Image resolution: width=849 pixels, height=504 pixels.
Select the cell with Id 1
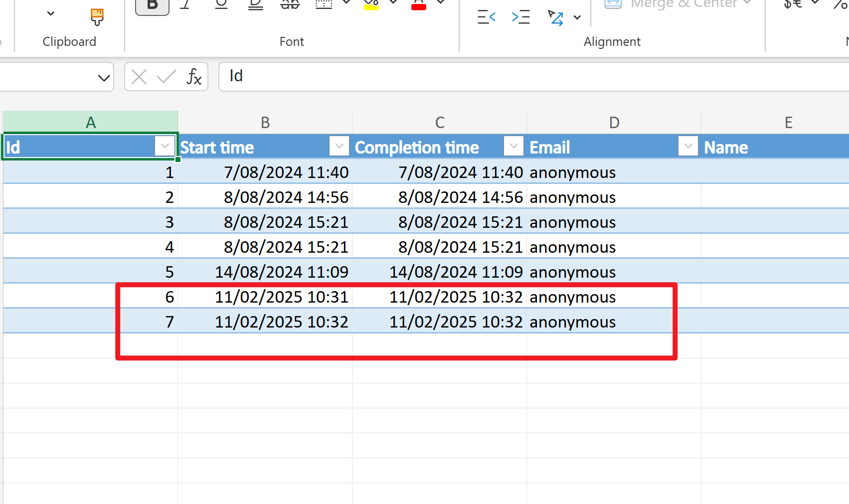coord(91,172)
